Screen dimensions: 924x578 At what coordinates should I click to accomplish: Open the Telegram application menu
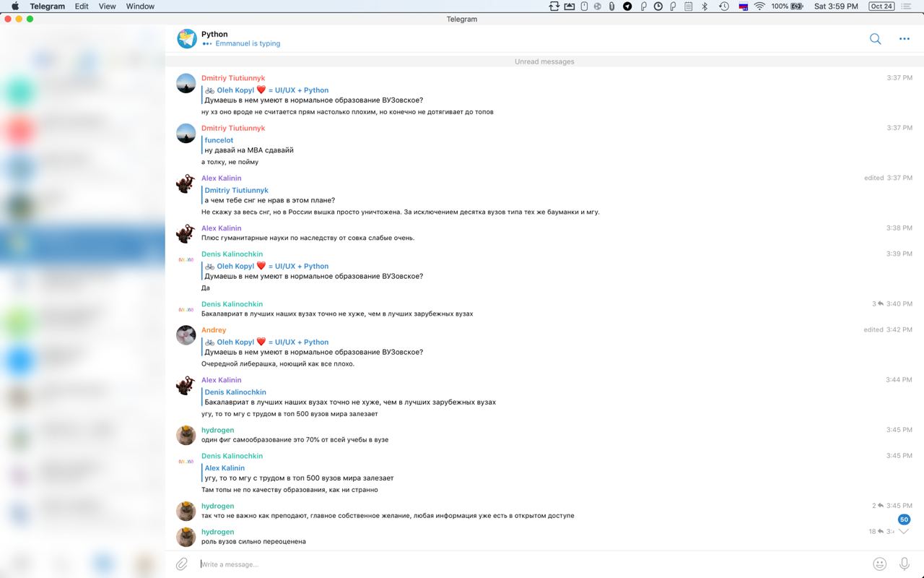point(47,6)
